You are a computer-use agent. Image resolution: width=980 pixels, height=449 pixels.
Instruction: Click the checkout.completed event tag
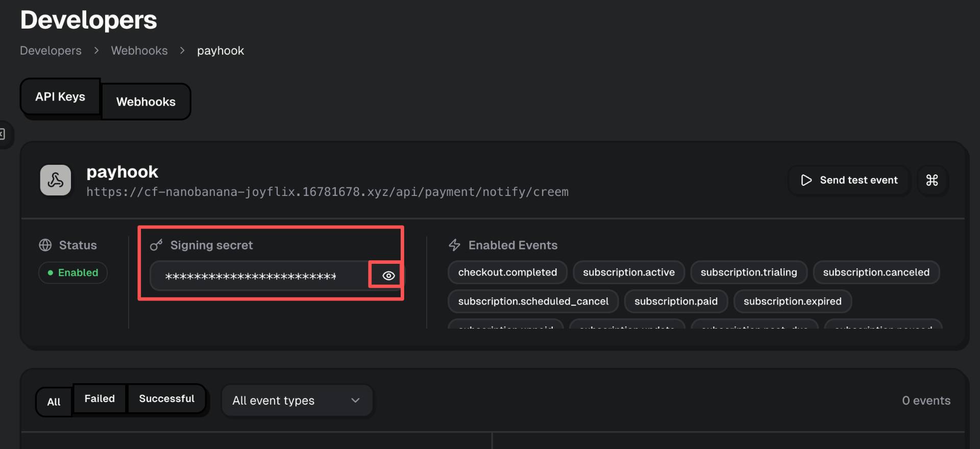(x=507, y=272)
